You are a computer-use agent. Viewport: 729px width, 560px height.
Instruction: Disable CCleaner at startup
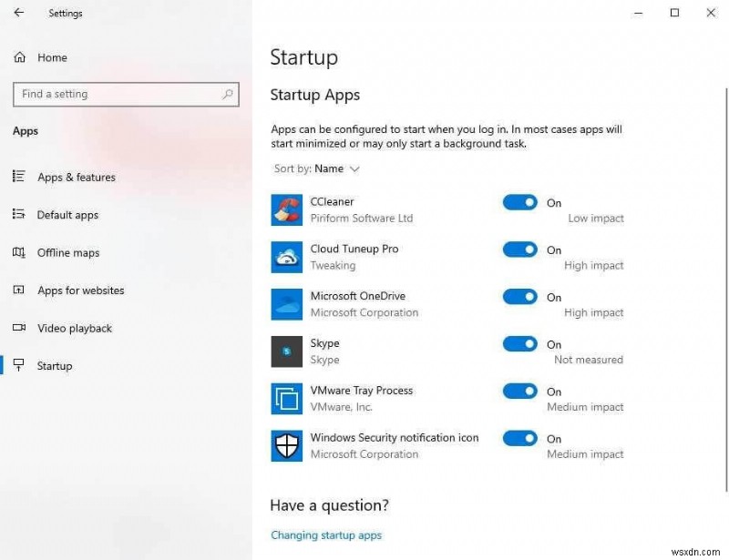click(519, 202)
